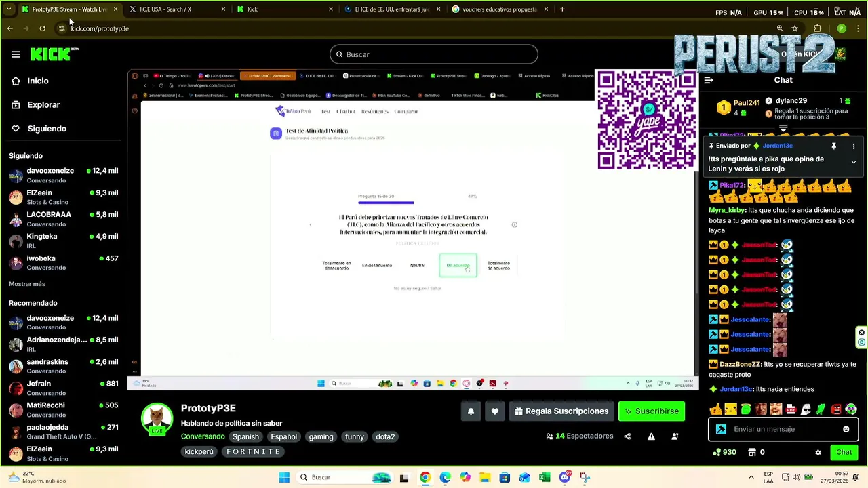Open Adrianozendeja recommended channel

64,344
